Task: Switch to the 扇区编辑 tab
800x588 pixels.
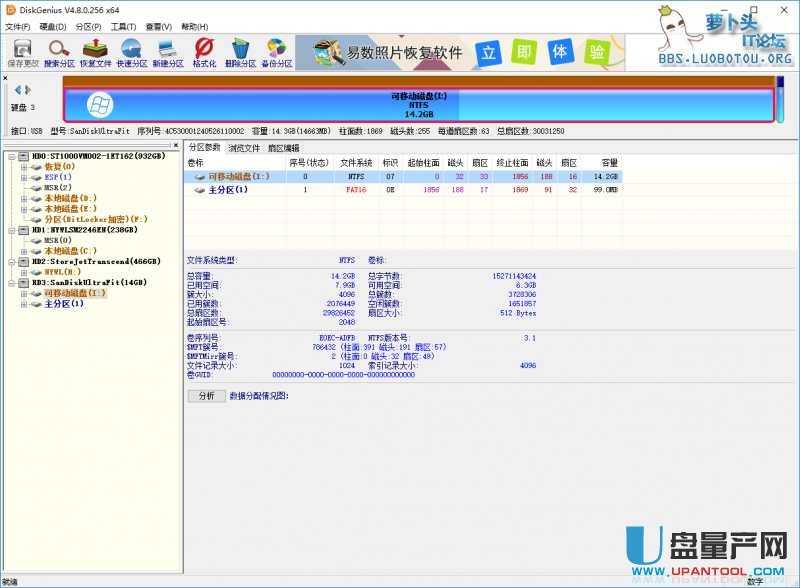Action: 283,147
